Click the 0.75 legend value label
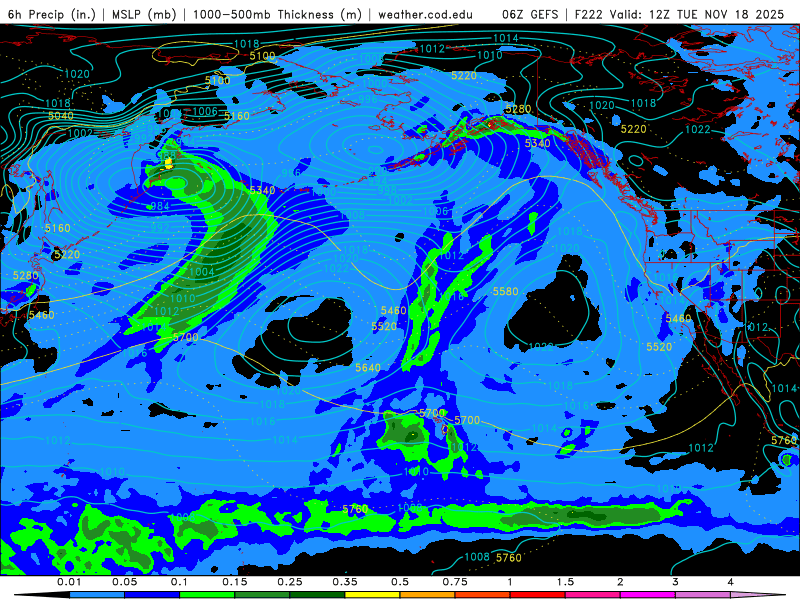Screen dimensions: 800x600 (x=455, y=582)
